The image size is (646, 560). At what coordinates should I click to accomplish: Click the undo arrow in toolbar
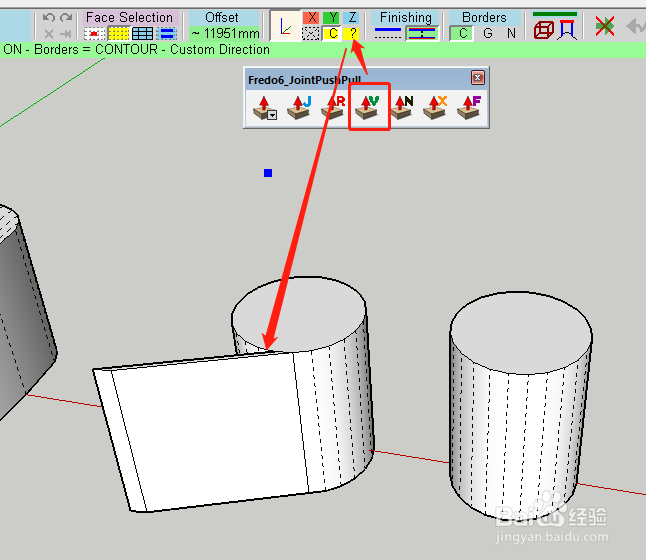point(49,18)
